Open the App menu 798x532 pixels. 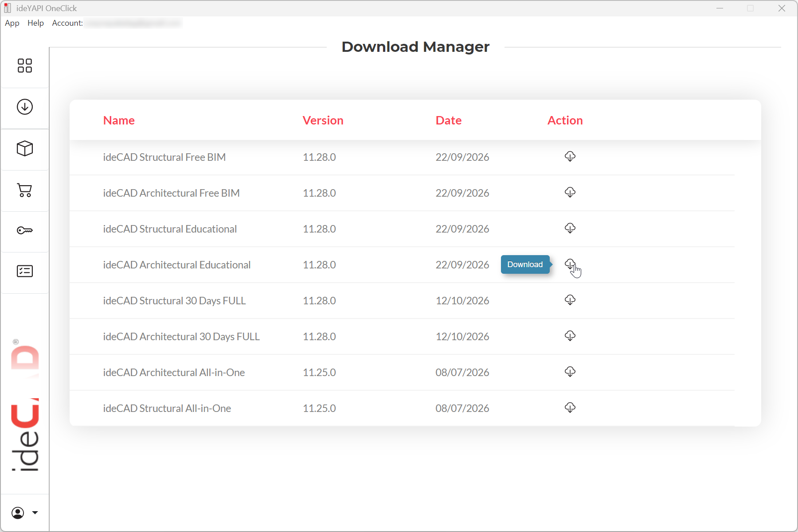[12, 23]
